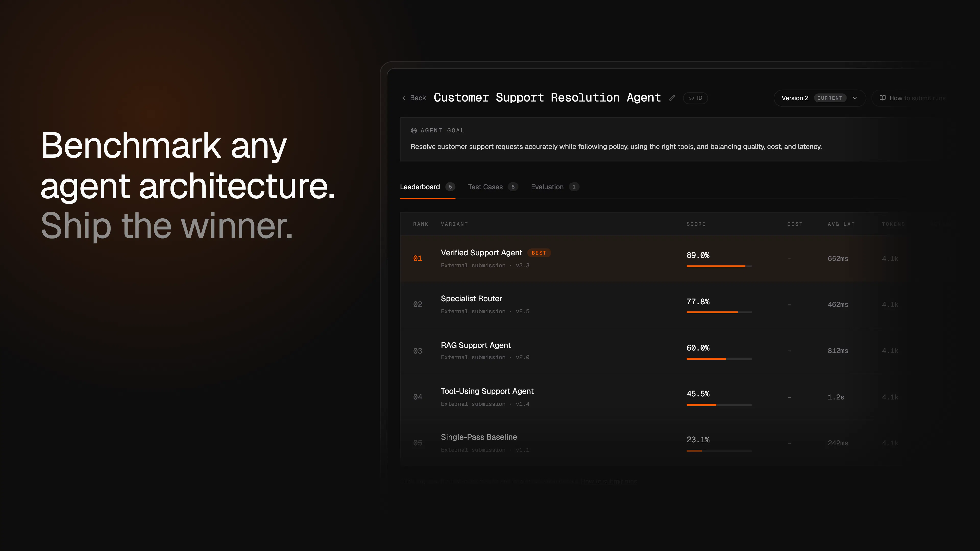980x551 pixels.
Task: Click the Rank column header
Action: [x=421, y=224]
